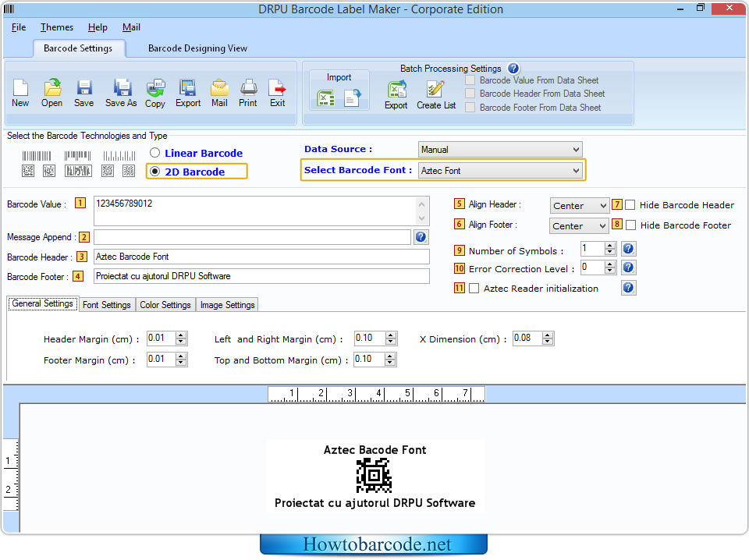Click the toolbar Export icon next to Copy

pos(187,88)
